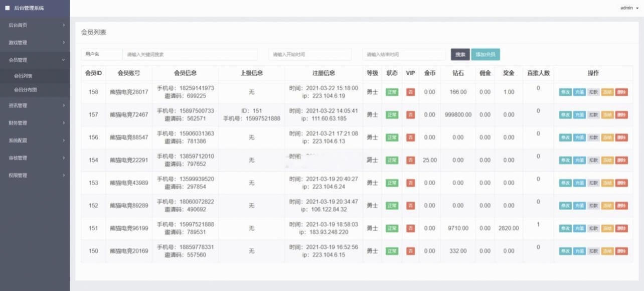Expand the 财务管理 sidebar menu
The width and height of the screenshot is (644, 291).
(34, 123)
